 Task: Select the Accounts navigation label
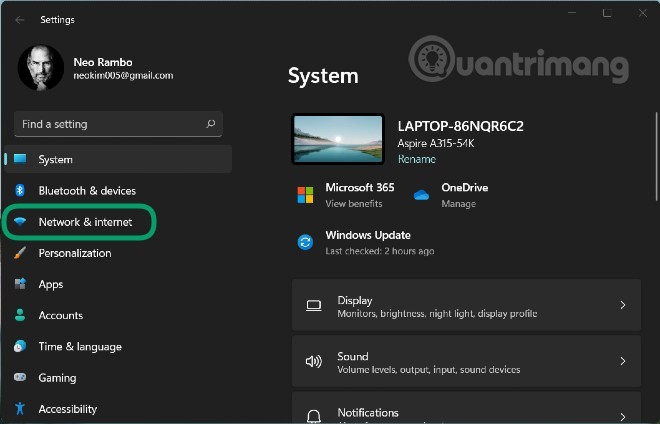[x=60, y=315]
